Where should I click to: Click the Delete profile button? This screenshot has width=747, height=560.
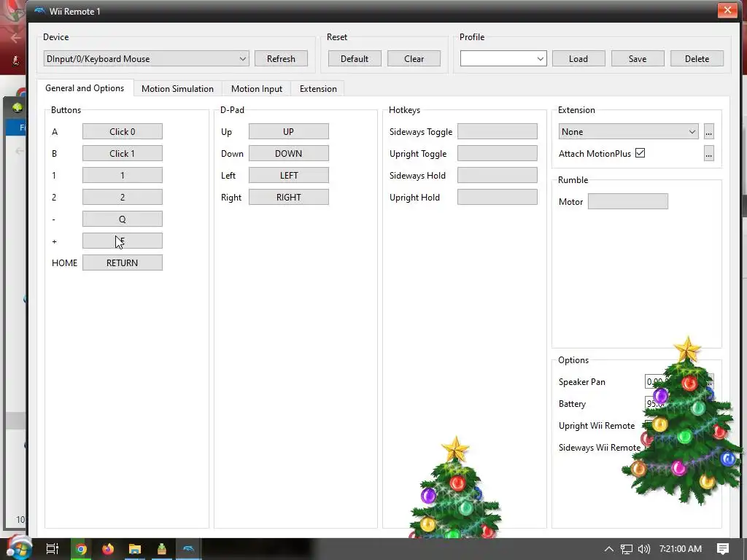point(697,58)
